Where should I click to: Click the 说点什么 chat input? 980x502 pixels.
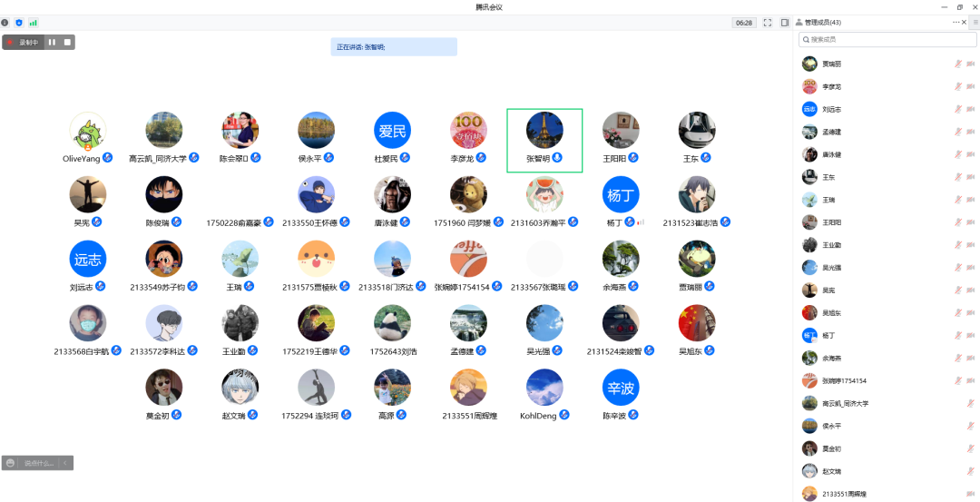(38, 463)
